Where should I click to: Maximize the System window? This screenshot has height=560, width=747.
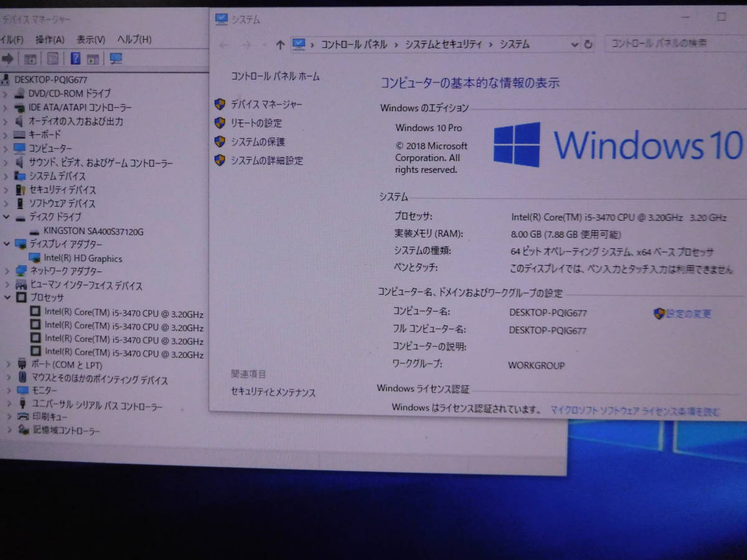click(x=722, y=17)
